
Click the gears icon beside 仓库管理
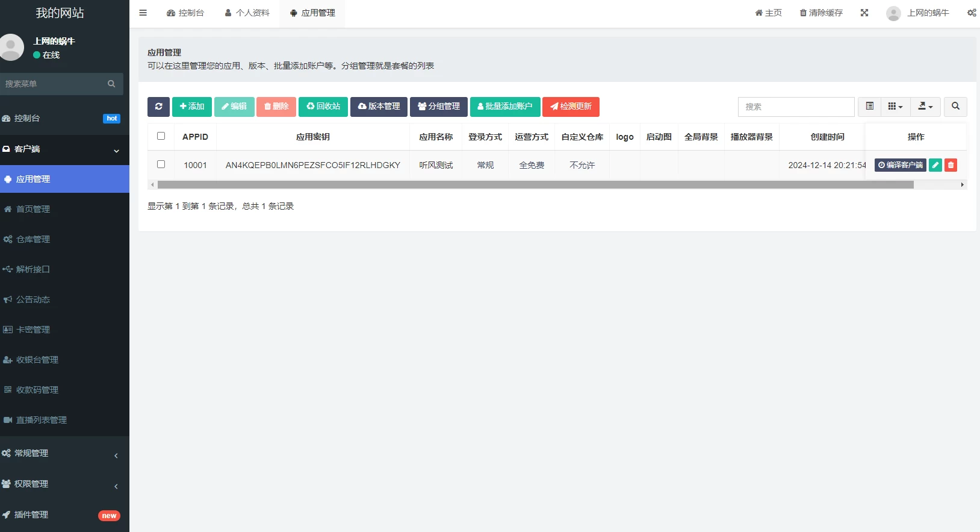point(8,239)
